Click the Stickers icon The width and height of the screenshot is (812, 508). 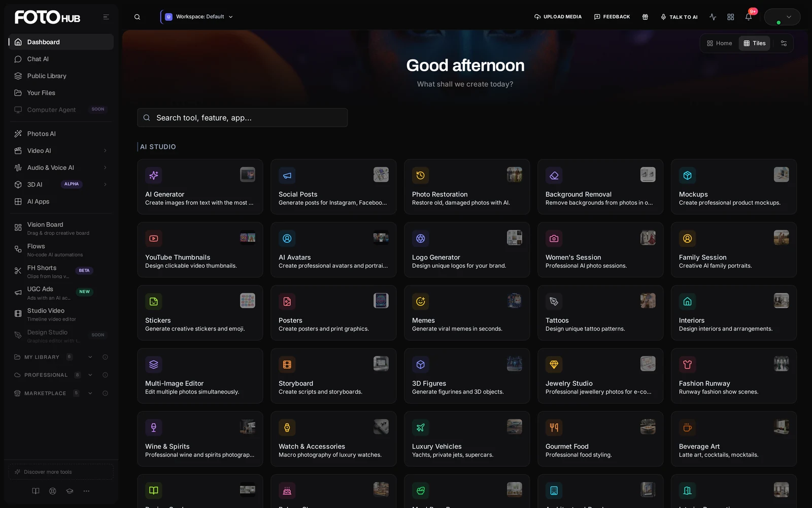pos(153,301)
